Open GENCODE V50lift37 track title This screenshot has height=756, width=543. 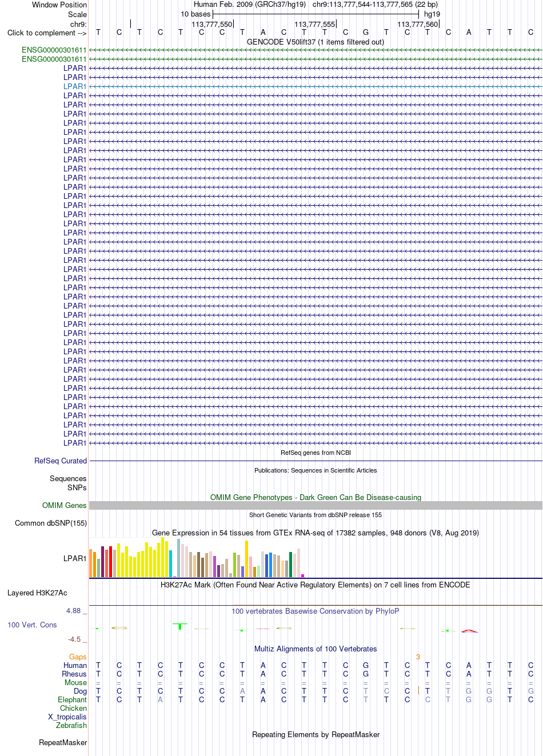[316, 42]
